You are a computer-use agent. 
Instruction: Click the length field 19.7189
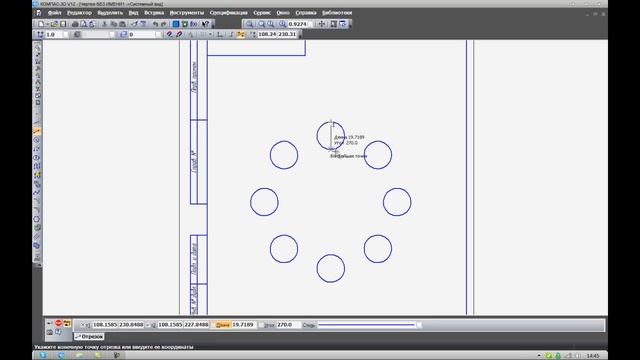pos(244,325)
